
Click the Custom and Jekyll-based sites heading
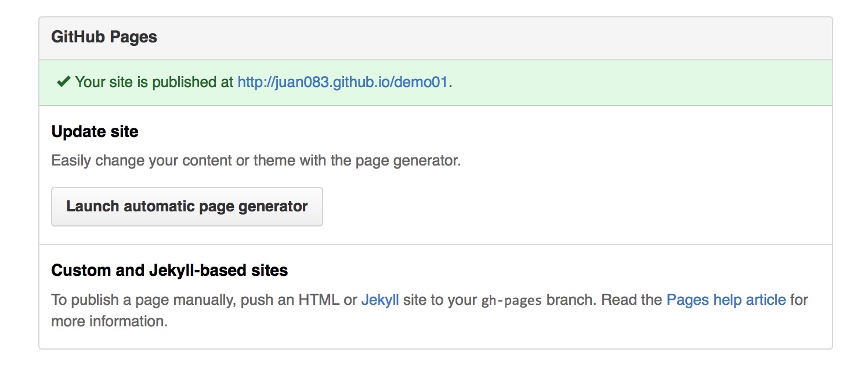170,271
